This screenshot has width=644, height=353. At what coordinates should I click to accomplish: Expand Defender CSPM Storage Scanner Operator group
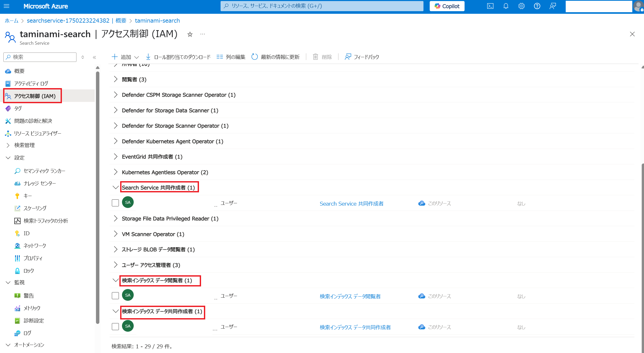115,95
